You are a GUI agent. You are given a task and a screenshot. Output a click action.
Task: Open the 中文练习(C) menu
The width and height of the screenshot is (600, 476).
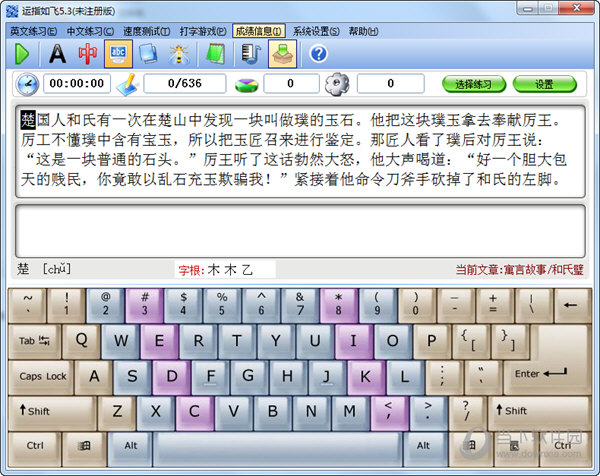[x=90, y=31]
